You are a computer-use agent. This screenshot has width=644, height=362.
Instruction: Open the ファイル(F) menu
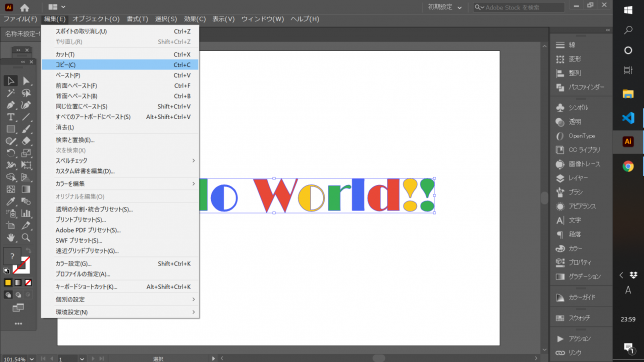point(20,19)
